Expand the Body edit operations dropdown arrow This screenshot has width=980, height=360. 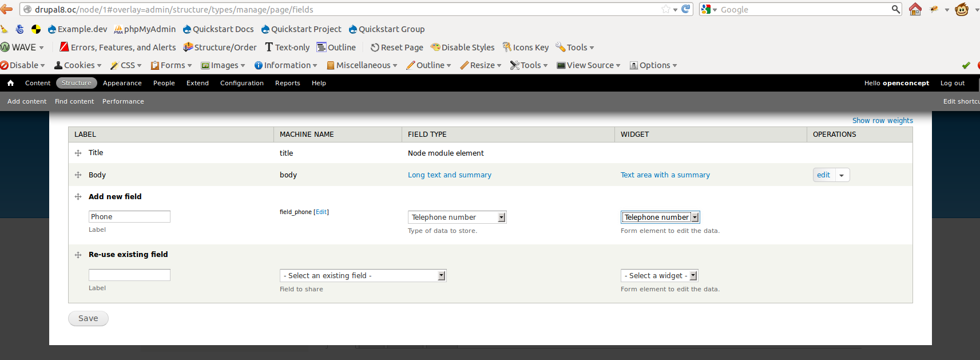pyautogui.click(x=842, y=175)
